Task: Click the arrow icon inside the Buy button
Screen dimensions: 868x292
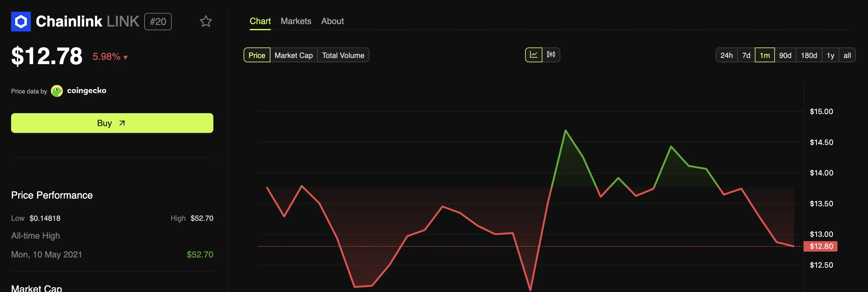Action: 121,123
